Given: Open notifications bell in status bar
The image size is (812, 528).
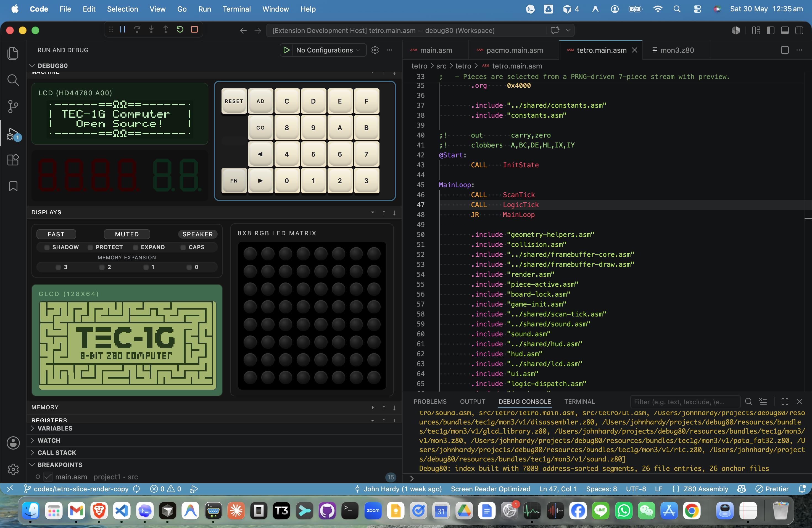Looking at the screenshot, I should (802, 489).
